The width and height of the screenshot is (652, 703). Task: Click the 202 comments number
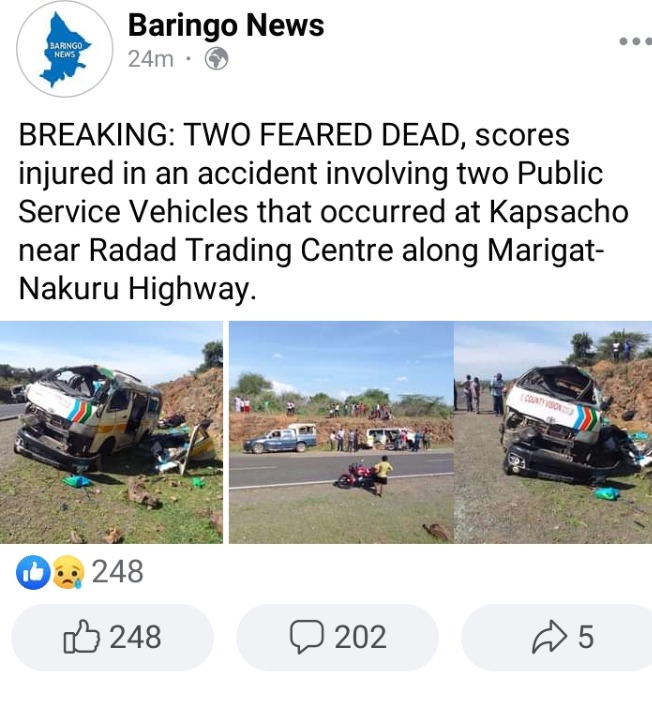coord(361,637)
